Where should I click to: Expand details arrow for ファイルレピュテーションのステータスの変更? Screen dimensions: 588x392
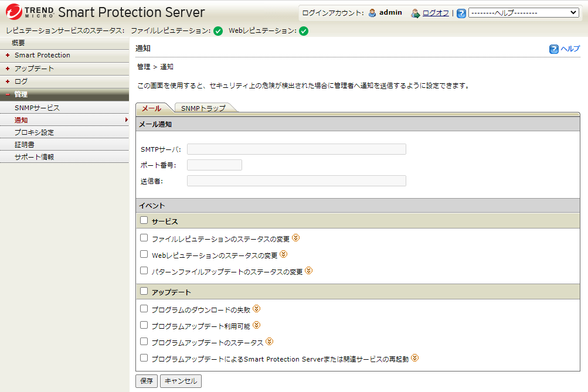tap(296, 238)
